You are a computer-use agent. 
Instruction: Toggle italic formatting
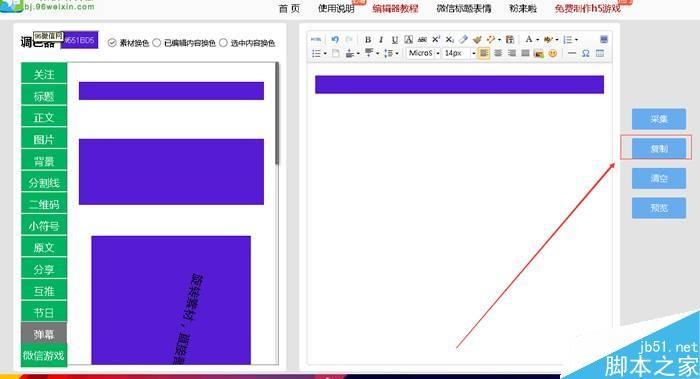click(381, 40)
